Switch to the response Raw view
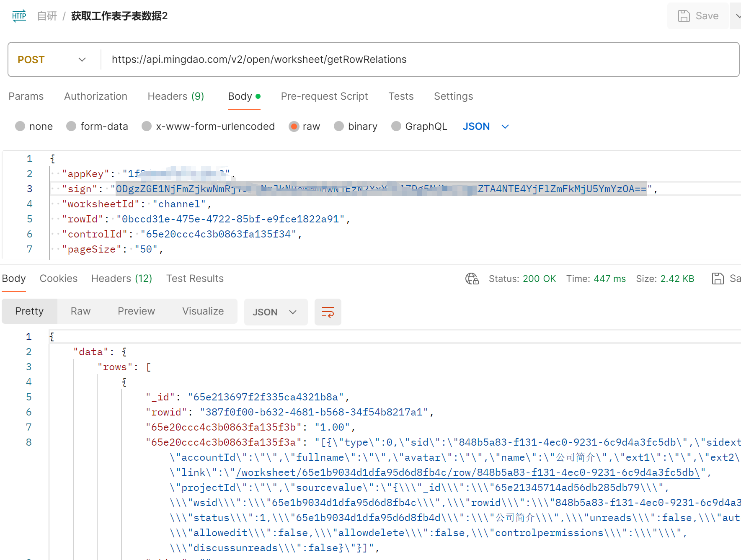The height and width of the screenshot is (560, 741). 80,311
